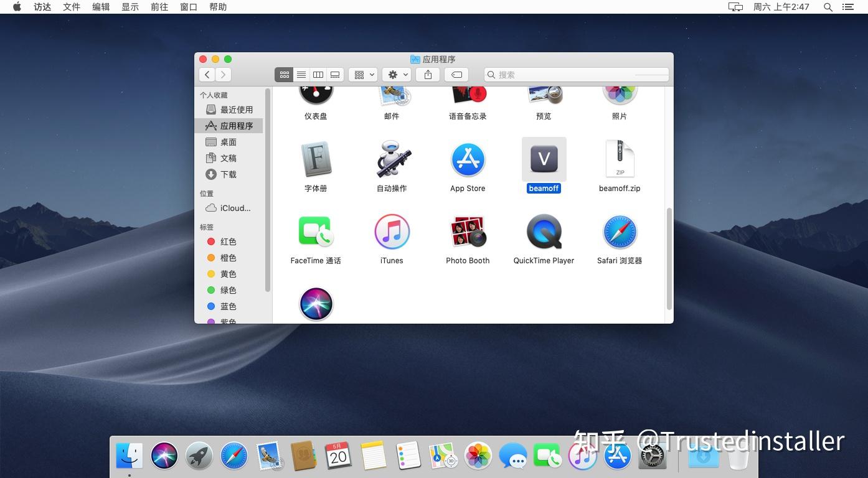Launch QuickTime Player
Image resolution: width=868 pixels, height=478 pixels.
(x=544, y=231)
